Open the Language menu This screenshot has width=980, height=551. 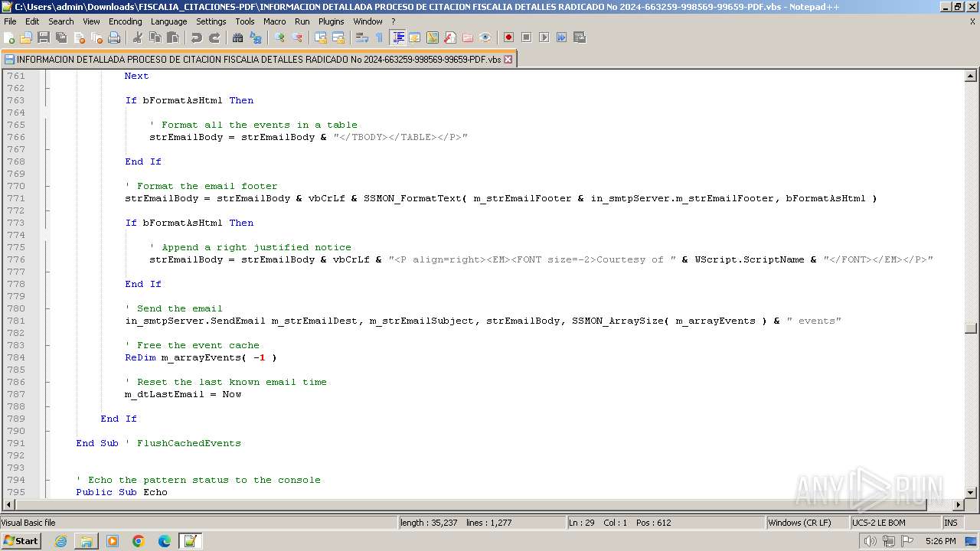click(168, 21)
